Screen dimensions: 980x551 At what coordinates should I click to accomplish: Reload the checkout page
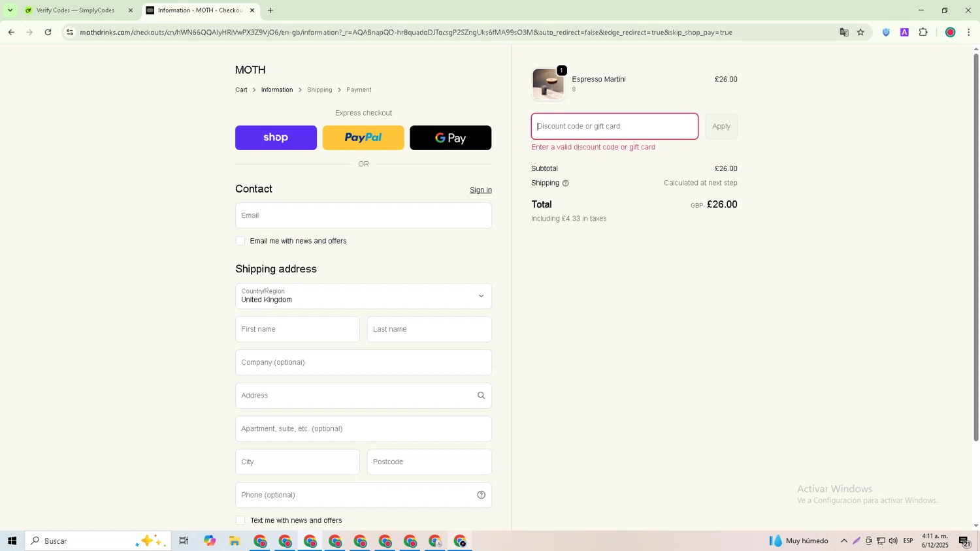pos(48,32)
